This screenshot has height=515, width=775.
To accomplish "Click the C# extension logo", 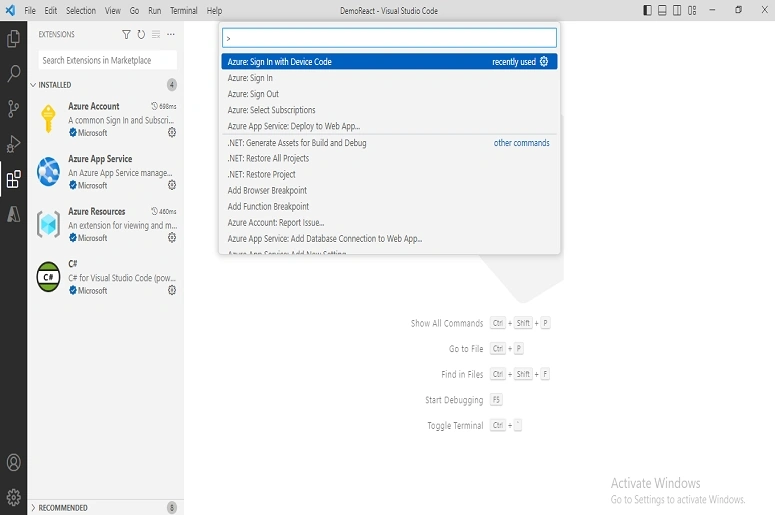I will [48, 277].
